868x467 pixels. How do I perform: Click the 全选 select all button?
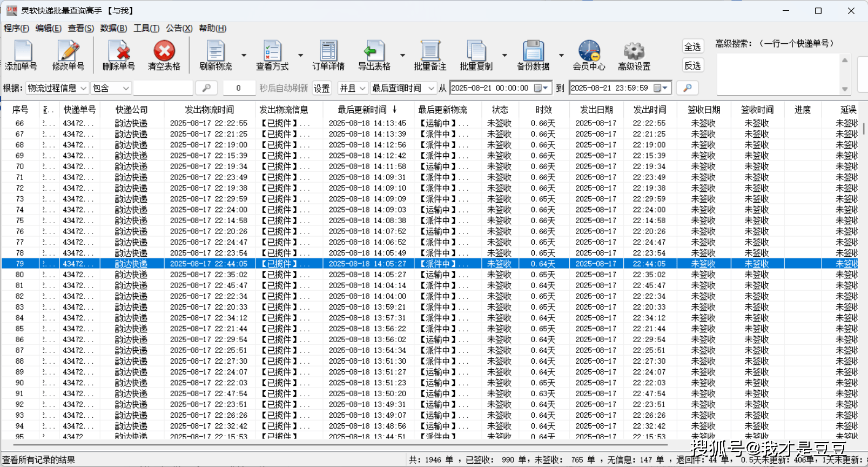(x=692, y=47)
